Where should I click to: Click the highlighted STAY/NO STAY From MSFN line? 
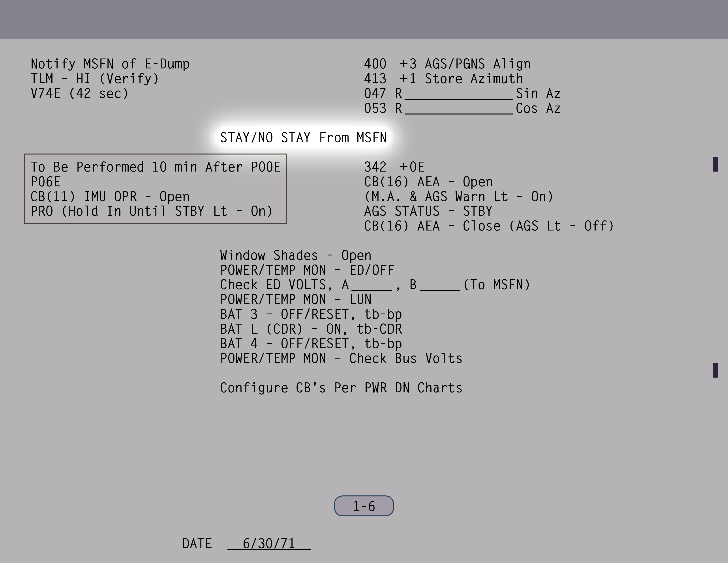[303, 137]
